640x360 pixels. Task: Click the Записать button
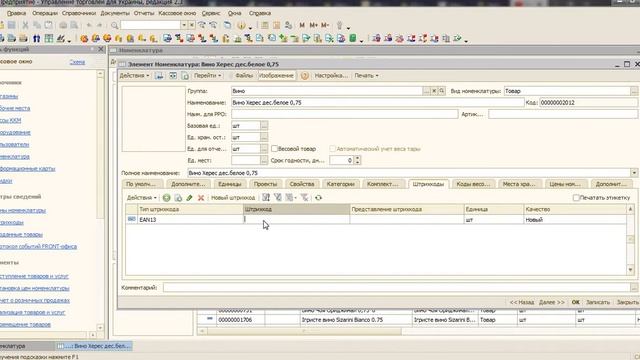point(598,302)
